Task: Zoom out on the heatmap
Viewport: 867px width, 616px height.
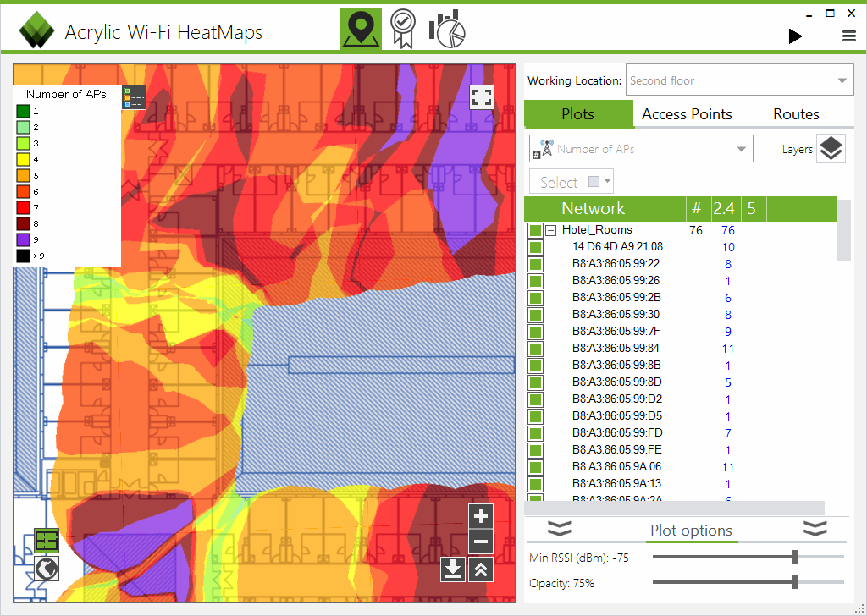Action: pos(481,542)
